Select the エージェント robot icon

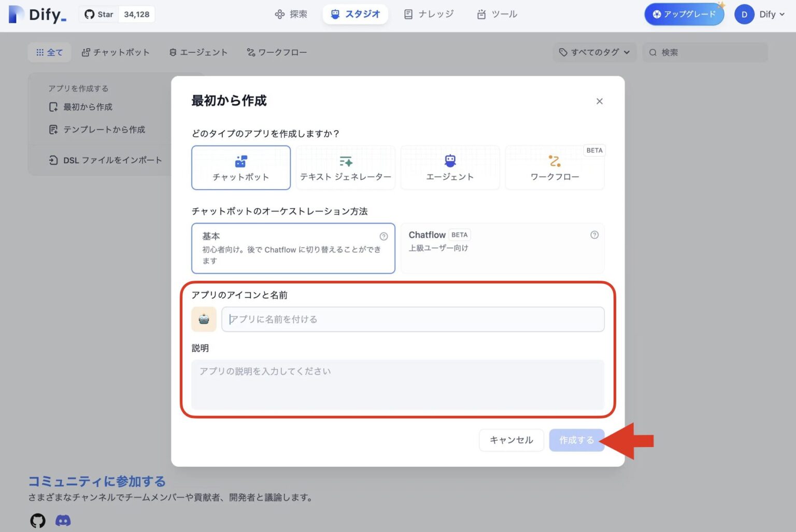450,161
